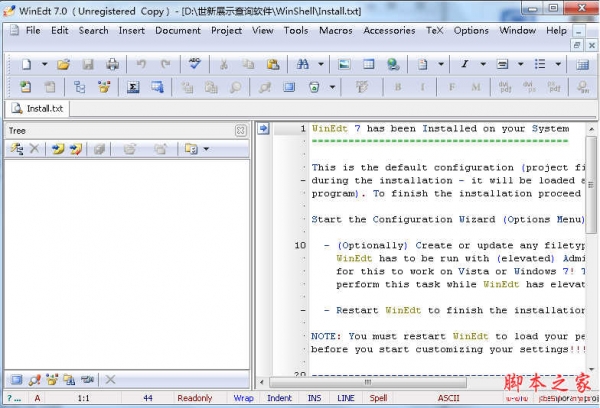Click the vertical scrollbar thumb
This screenshot has height=408, width=600.
coord(592,185)
